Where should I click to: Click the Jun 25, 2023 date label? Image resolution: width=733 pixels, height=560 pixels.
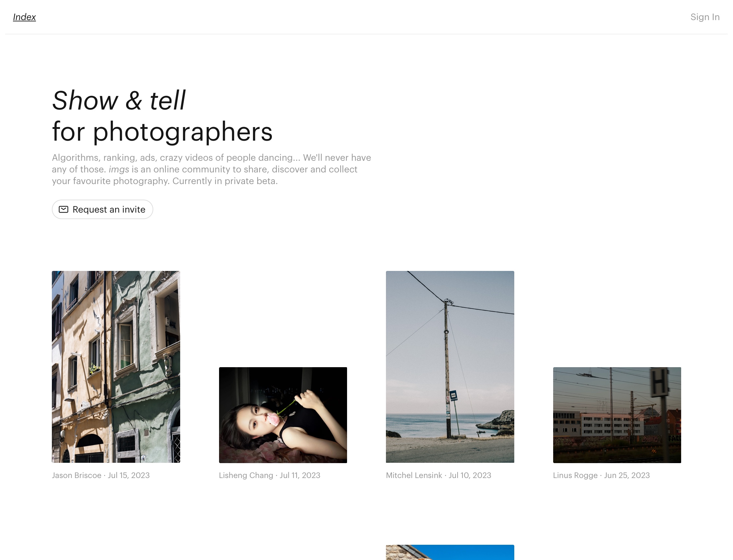click(627, 475)
